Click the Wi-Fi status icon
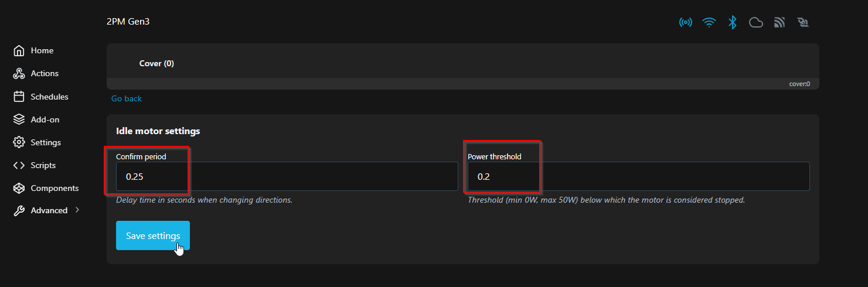The image size is (868, 287). 709,22
